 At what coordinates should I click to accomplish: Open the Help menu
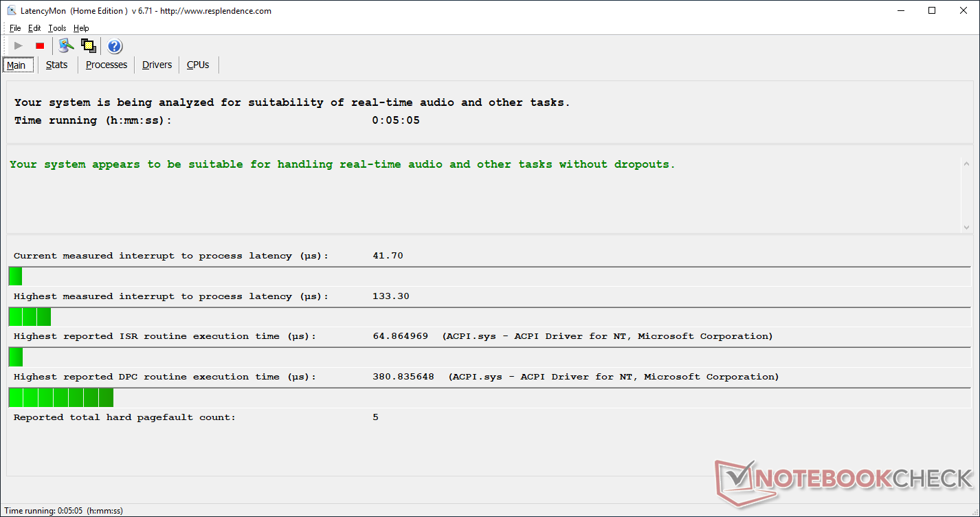tap(81, 28)
